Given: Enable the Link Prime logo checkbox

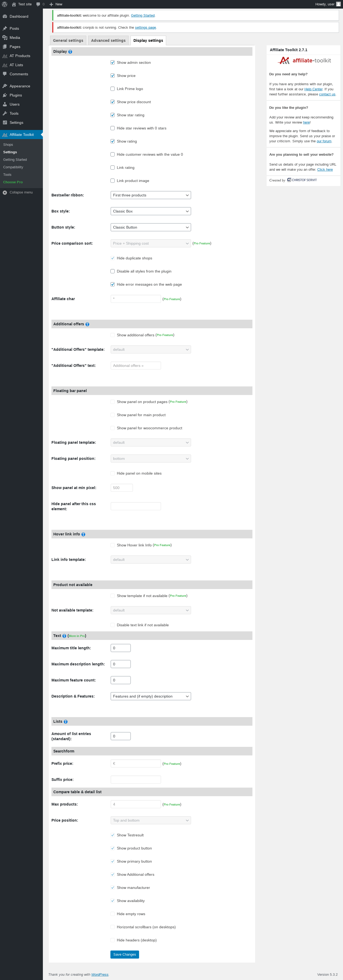Looking at the screenshot, I should tap(113, 89).
